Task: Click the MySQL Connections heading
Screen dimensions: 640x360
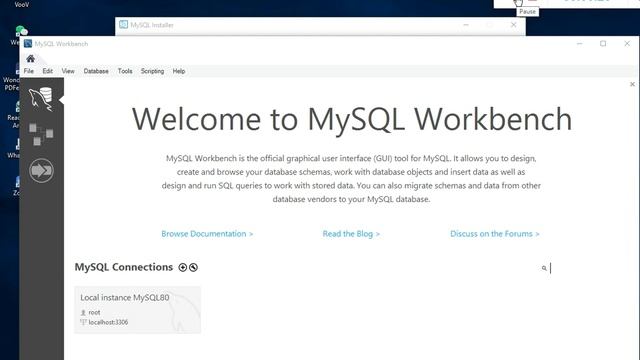Action: pos(124,267)
